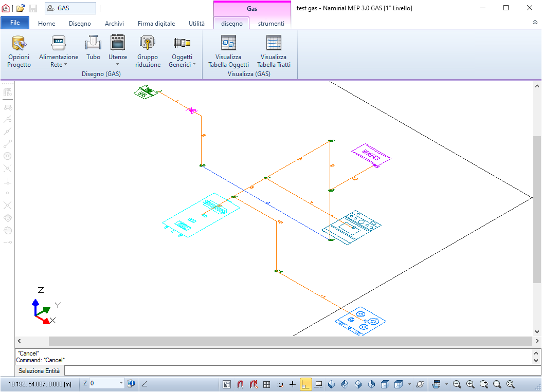
Task: Select the Tubo pipe drawing tool
Action: 93,48
